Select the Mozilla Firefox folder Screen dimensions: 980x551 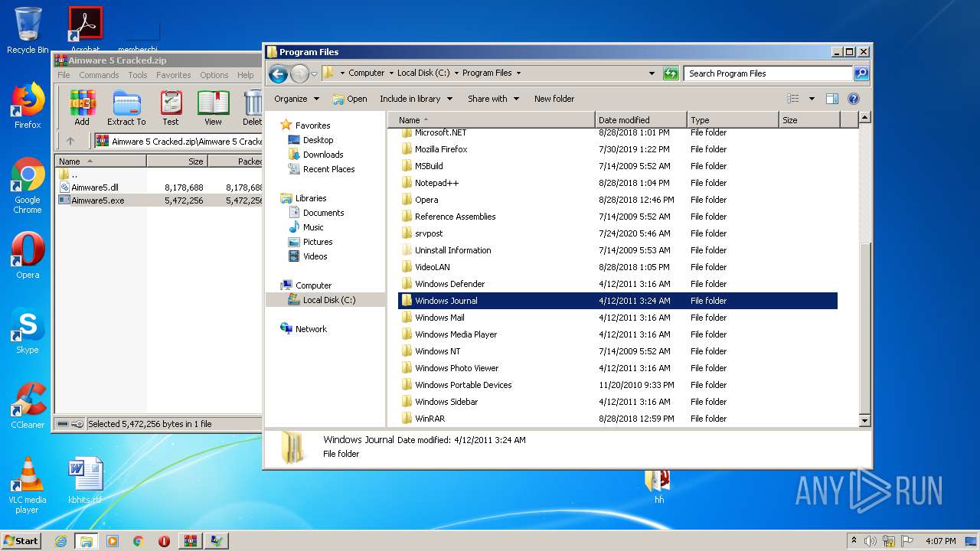619,149
